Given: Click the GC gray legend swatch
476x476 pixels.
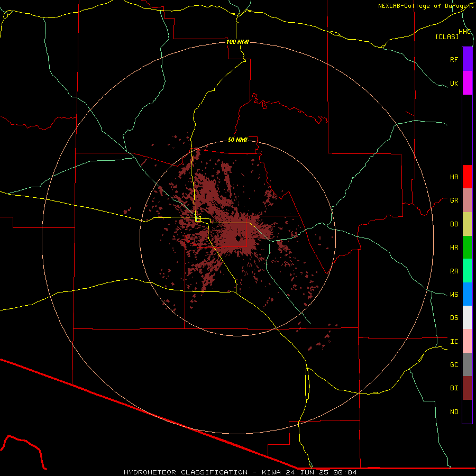Looking at the screenshot, I should (467, 364).
